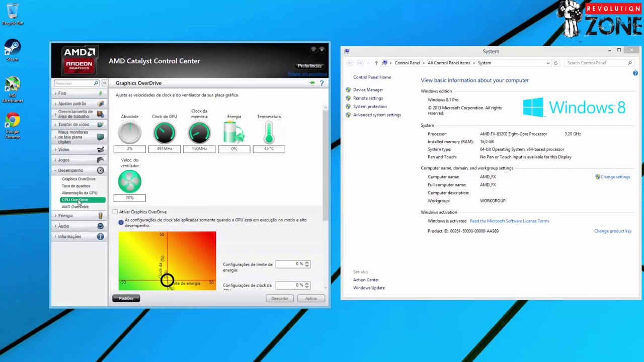644x362 pixels.
Task: Collapse the Desempenho category
Action: click(x=56, y=170)
